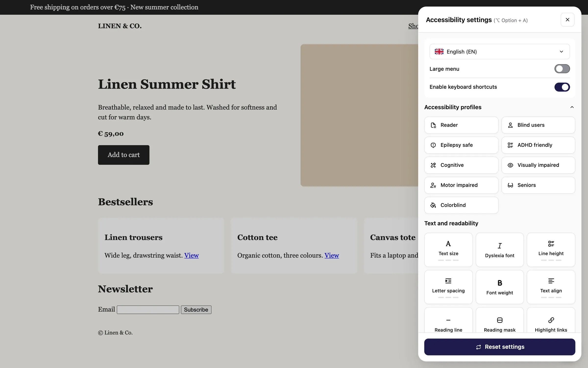This screenshot has height=368, width=588.
Task: Click the Blind users person icon
Action: [x=510, y=125]
